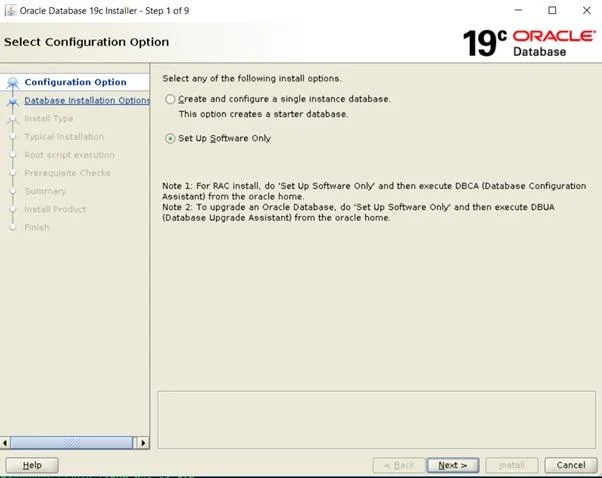Select 'Create and configure a single instance database'
Viewport: 602px width, 478px height.
tap(170, 99)
